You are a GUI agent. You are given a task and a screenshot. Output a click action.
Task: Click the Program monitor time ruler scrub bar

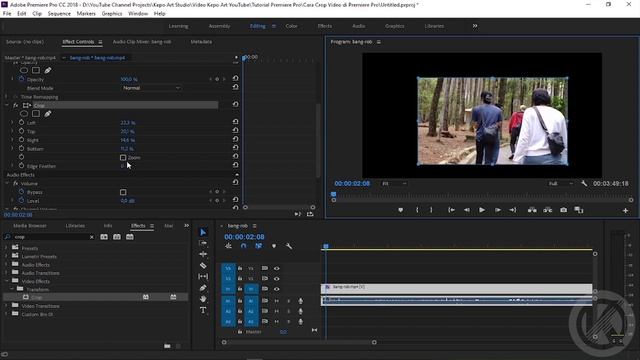(x=482, y=195)
